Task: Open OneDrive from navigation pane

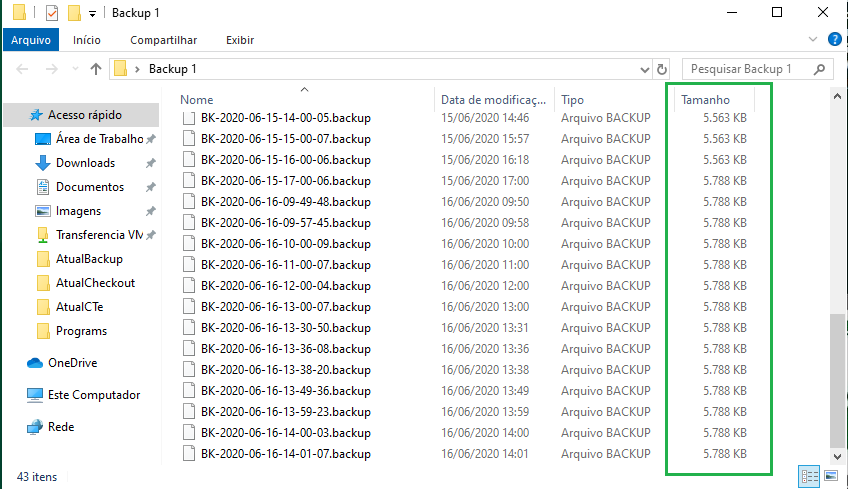Action: coord(73,363)
